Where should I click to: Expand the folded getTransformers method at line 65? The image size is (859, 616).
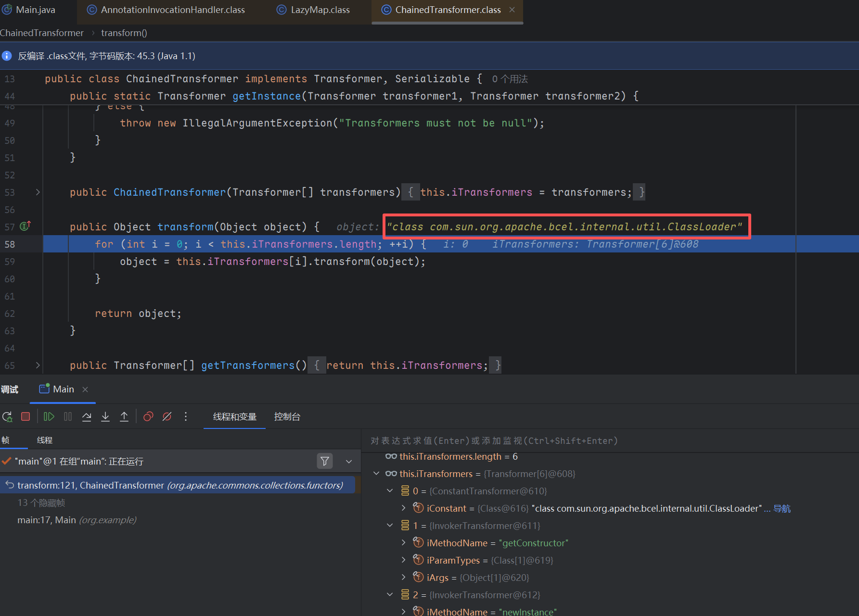click(x=38, y=365)
